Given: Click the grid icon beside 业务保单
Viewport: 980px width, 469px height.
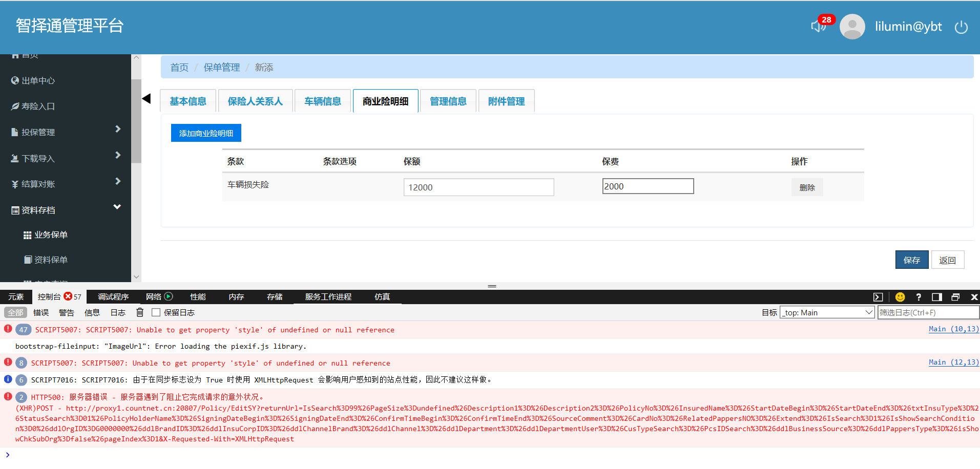Looking at the screenshot, I should (x=28, y=235).
